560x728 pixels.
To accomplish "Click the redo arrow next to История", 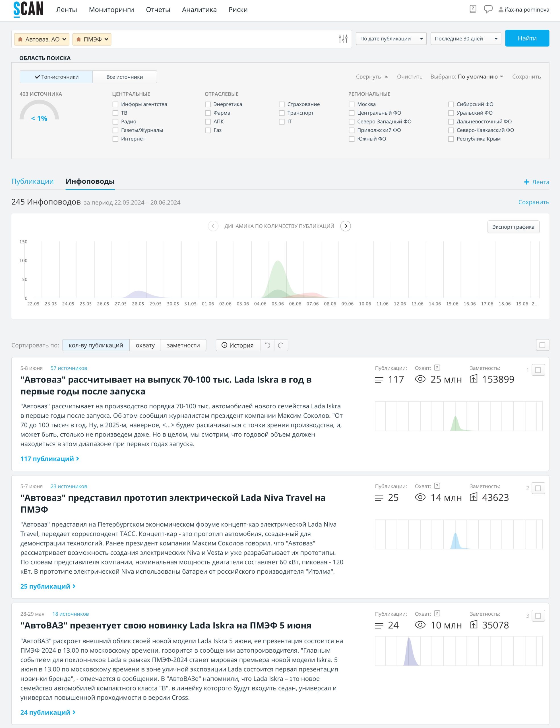I will click(281, 345).
